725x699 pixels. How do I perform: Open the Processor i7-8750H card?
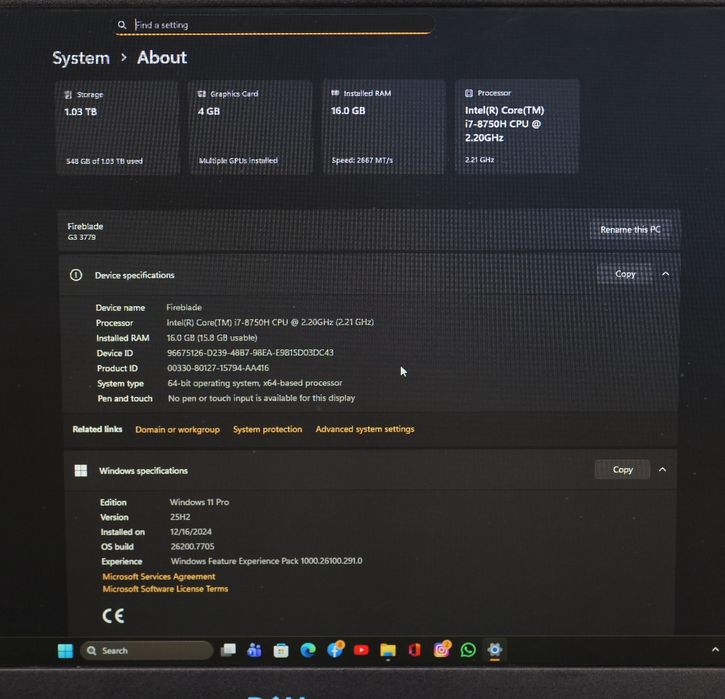click(x=516, y=127)
